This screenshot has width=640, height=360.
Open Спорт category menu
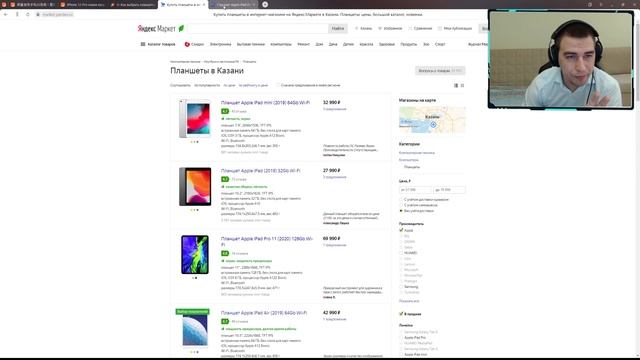pyautogui.click(x=440, y=44)
